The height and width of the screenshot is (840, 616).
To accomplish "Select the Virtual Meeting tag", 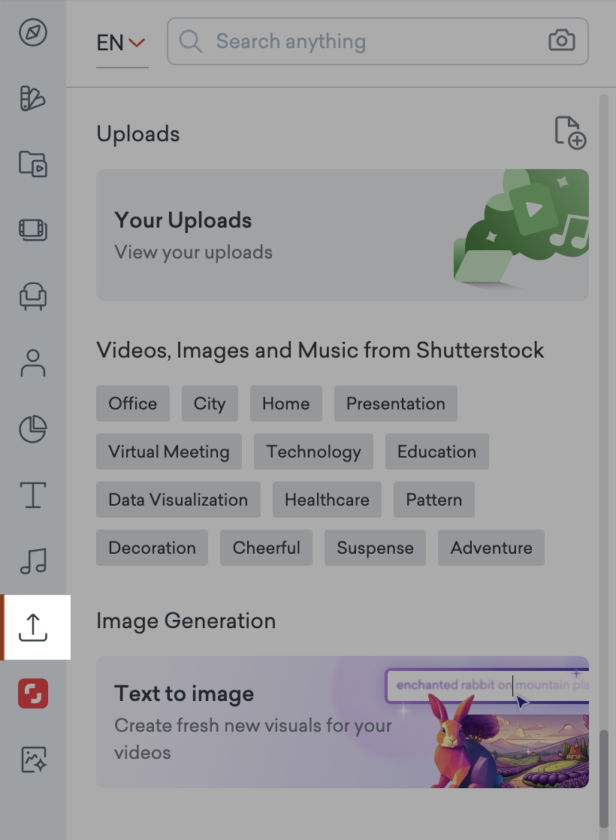I will pyautogui.click(x=168, y=452).
